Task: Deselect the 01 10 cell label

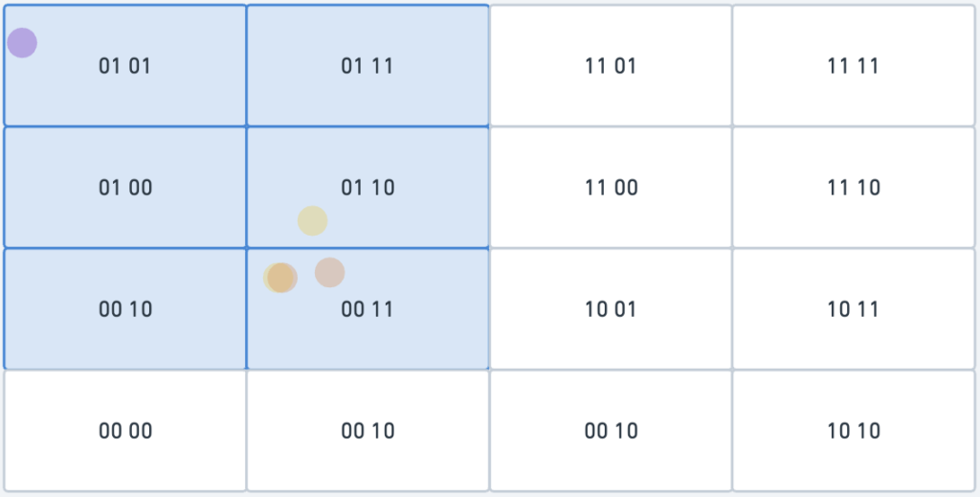Action: (x=367, y=188)
